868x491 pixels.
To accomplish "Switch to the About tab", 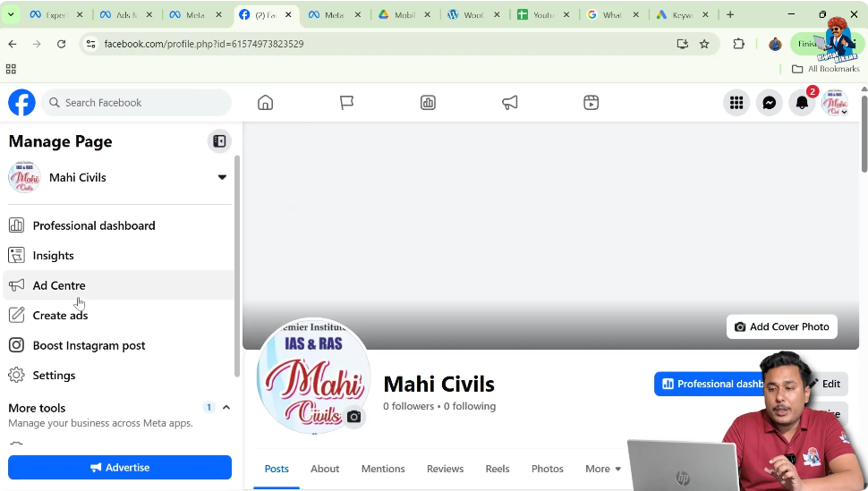I will click(325, 469).
